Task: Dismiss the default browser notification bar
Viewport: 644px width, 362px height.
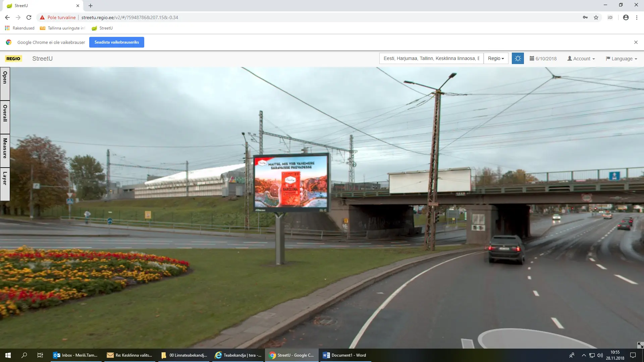Action: (x=636, y=42)
